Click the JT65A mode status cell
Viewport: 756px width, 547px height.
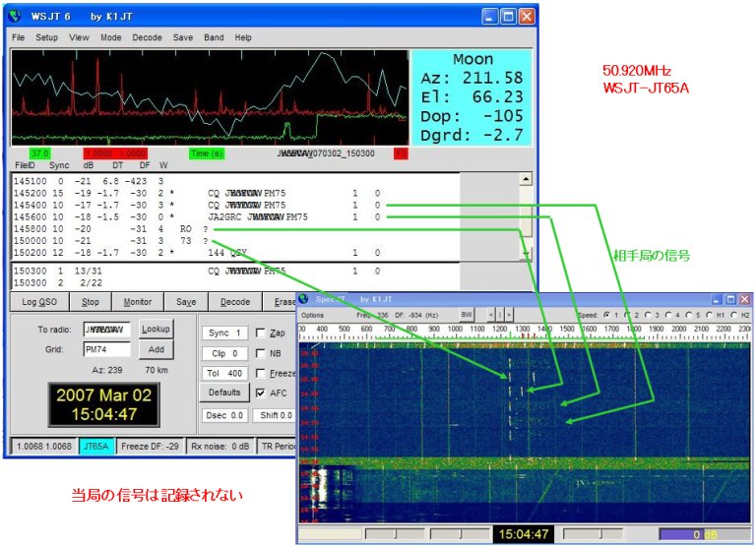[95, 447]
